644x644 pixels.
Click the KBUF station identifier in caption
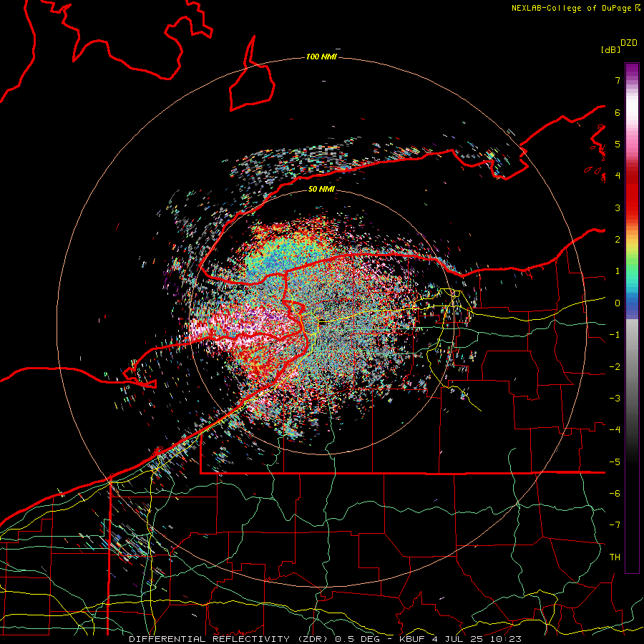pos(411,639)
